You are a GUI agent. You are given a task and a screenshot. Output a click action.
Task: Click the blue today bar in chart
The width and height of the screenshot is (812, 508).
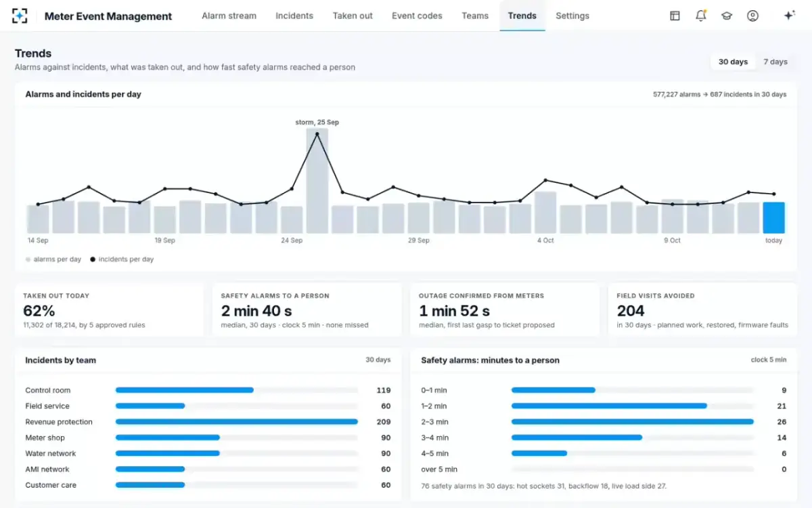[773, 217]
